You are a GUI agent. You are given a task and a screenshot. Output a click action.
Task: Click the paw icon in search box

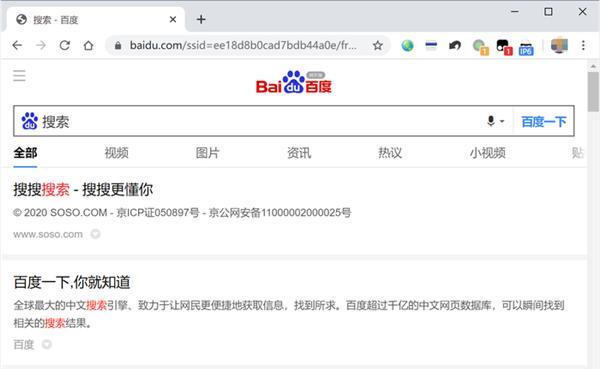tap(29, 121)
